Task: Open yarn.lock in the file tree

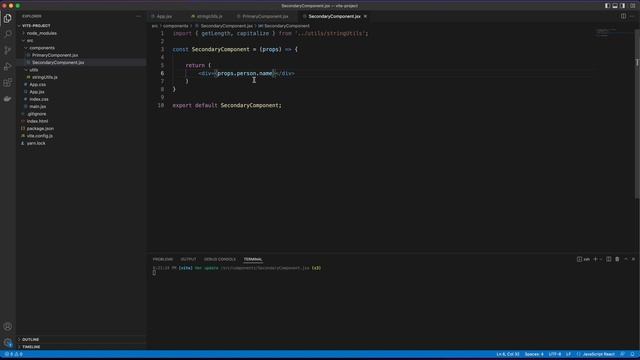Action: [x=36, y=143]
